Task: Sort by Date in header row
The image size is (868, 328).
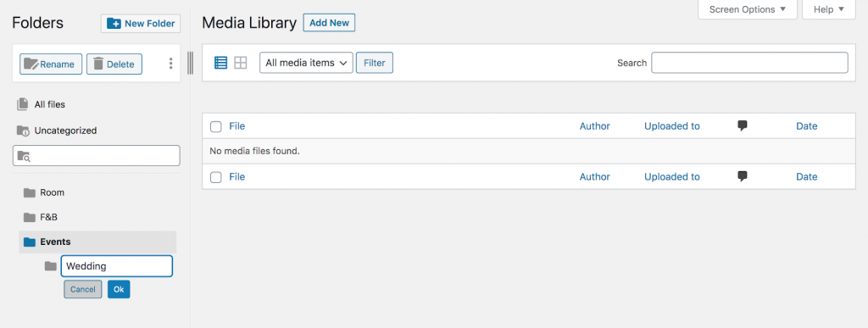Action: [807, 126]
